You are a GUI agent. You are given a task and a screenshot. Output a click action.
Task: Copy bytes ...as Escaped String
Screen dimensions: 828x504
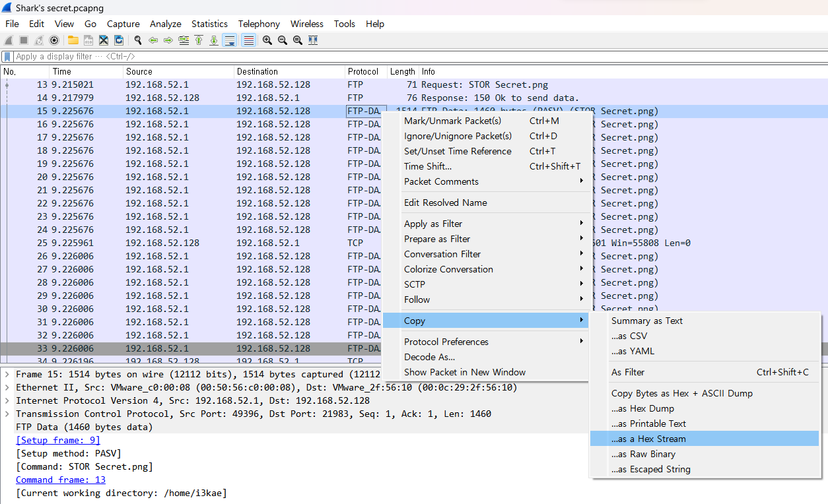705,469
